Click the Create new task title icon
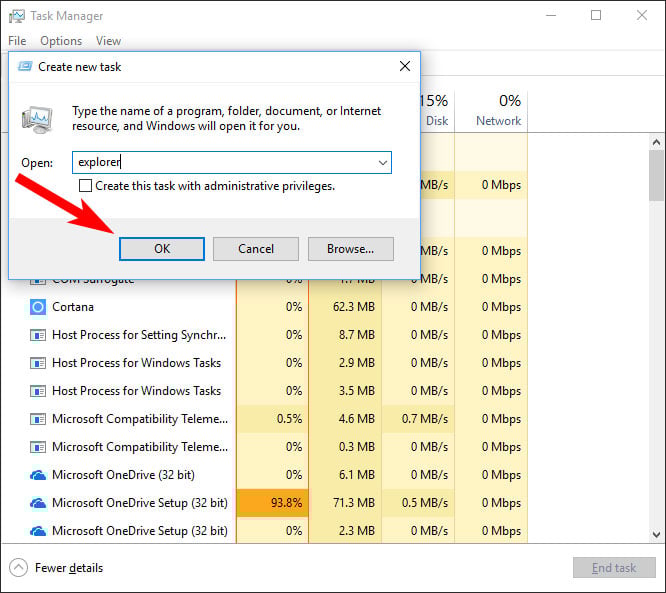 (25, 66)
